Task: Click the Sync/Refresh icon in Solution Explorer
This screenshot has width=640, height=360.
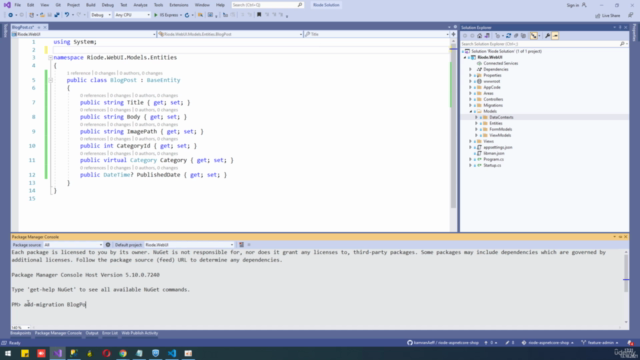Action: coord(509,36)
